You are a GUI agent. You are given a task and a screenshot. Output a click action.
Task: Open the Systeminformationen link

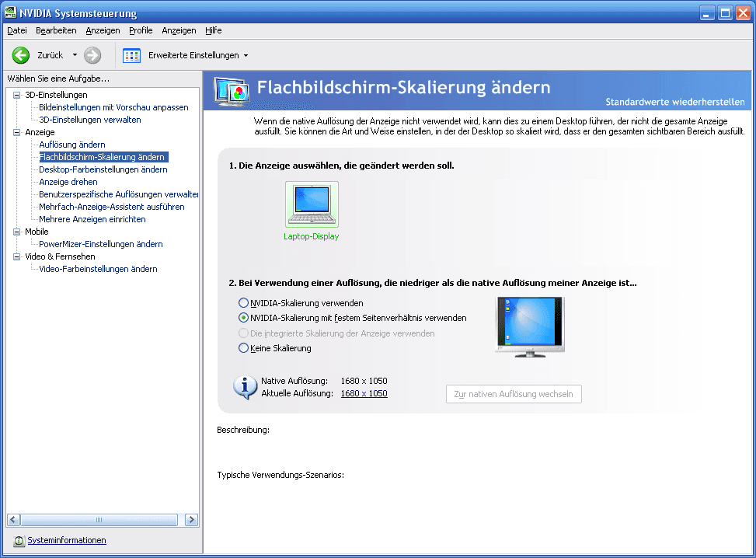point(67,540)
